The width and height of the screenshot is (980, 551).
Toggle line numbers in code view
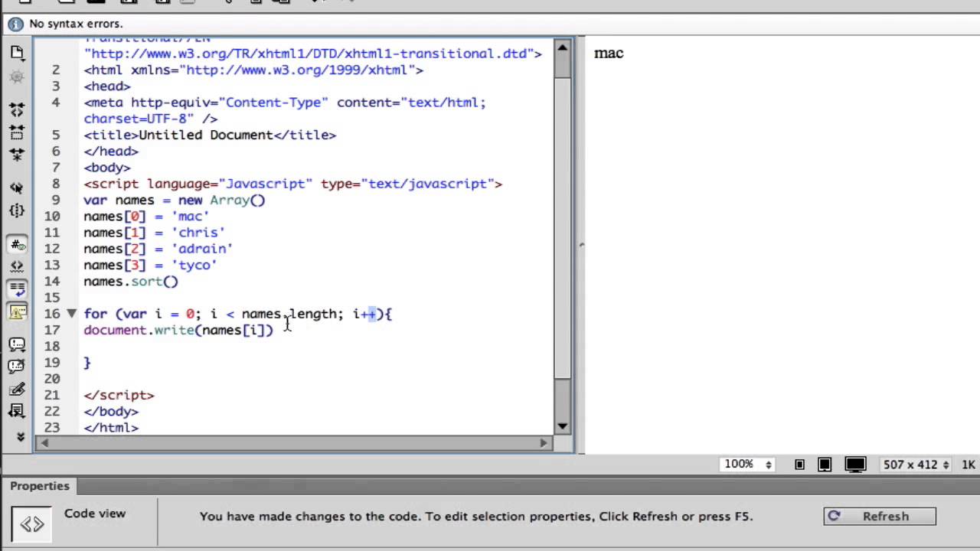pos(17,245)
